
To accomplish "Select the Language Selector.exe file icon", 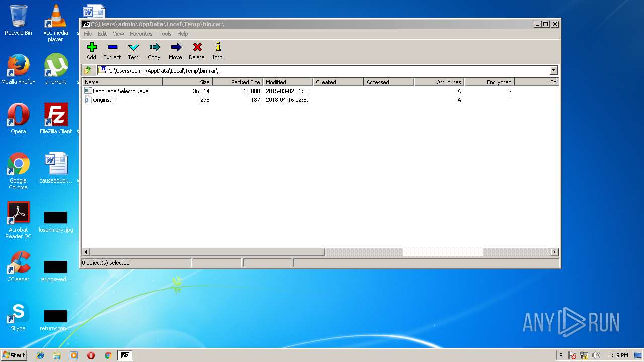I will point(88,91).
